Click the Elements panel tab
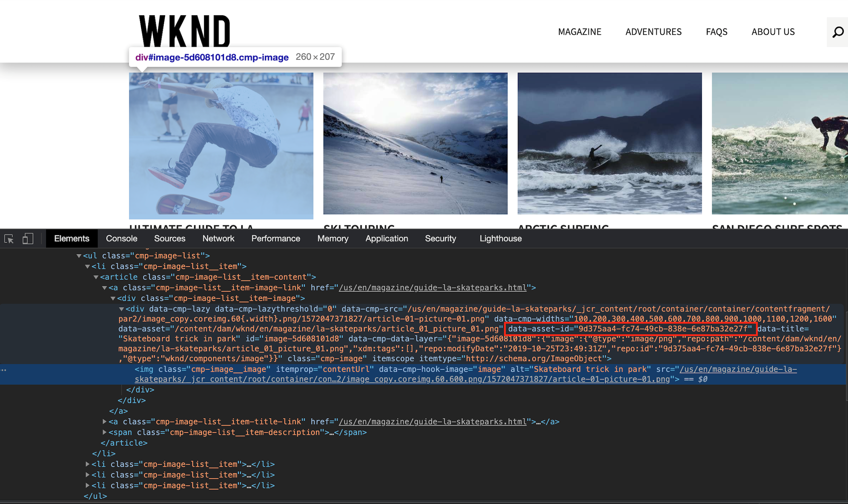The image size is (848, 504). 71,238
